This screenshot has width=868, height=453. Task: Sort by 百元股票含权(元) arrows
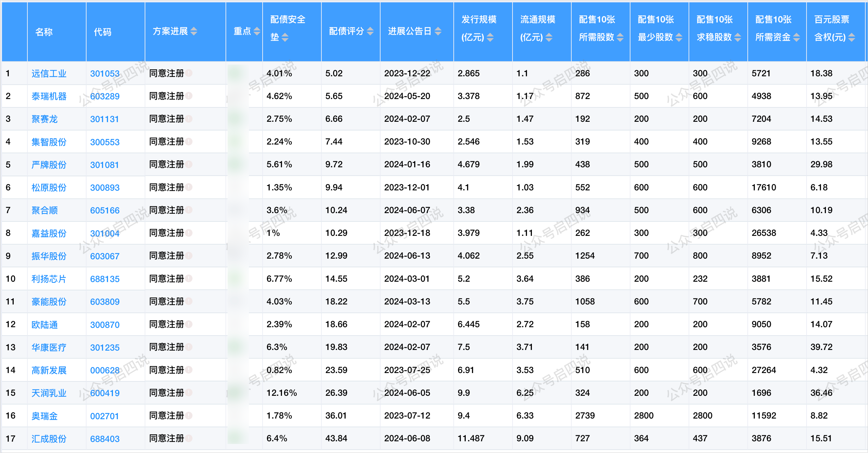tap(852, 37)
